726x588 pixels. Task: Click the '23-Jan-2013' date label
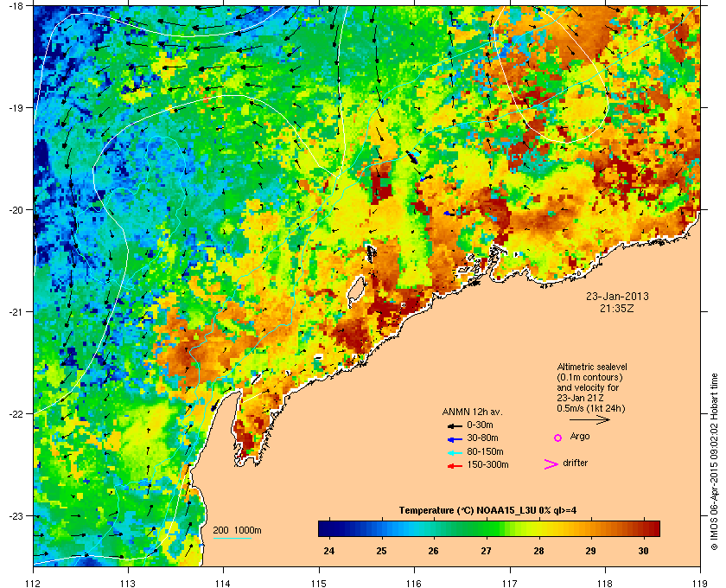coord(617,297)
